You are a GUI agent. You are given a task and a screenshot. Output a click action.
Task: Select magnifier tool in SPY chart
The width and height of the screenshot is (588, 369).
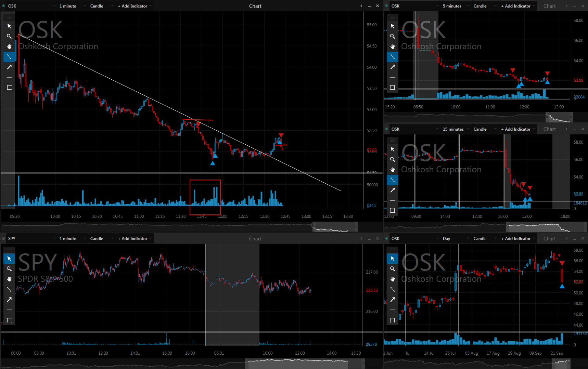pos(9,269)
